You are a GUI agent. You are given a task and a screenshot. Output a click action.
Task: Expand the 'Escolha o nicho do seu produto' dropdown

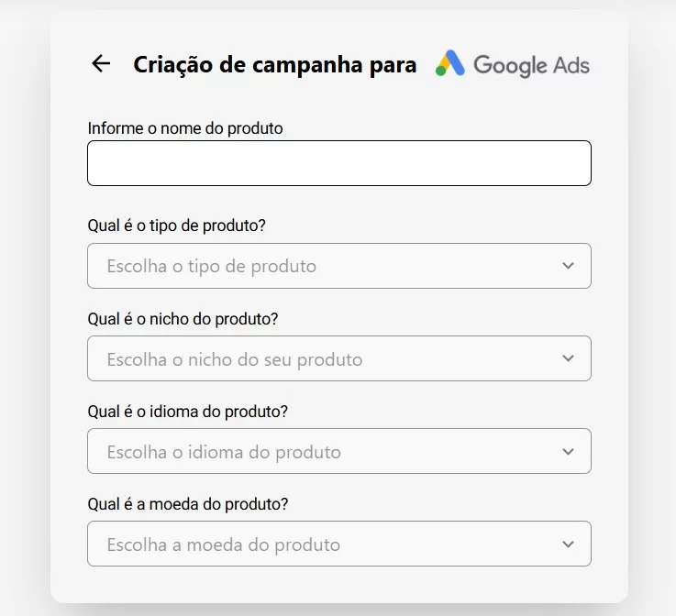(x=321, y=358)
